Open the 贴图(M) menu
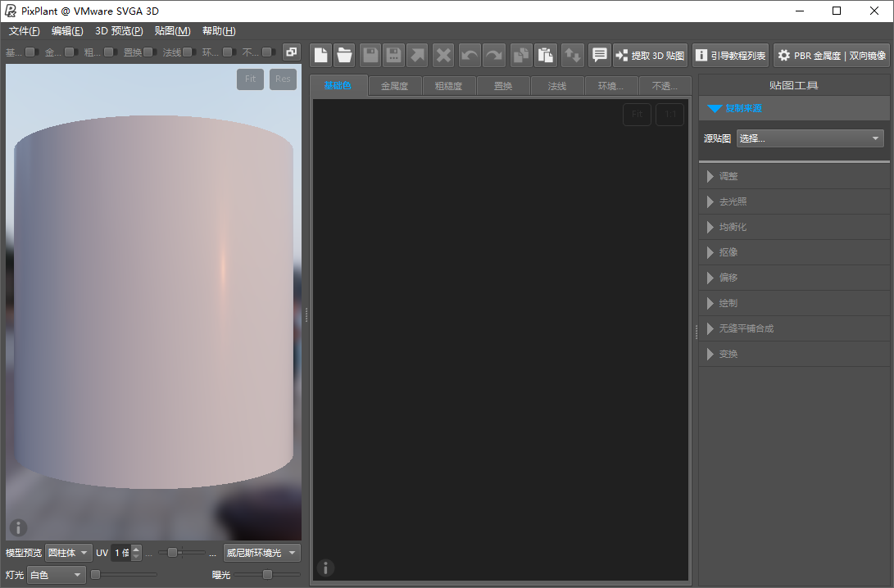This screenshot has width=894, height=588. tap(172, 31)
